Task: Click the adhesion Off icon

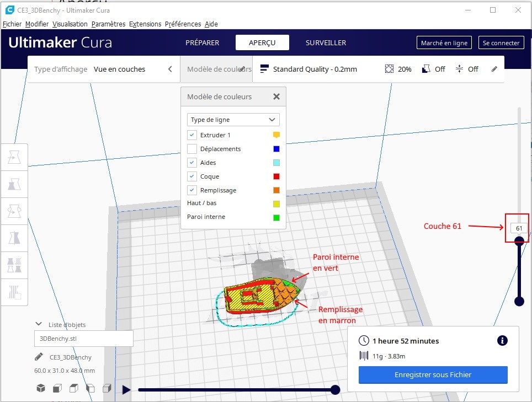Action: pyautogui.click(x=459, y=69)
